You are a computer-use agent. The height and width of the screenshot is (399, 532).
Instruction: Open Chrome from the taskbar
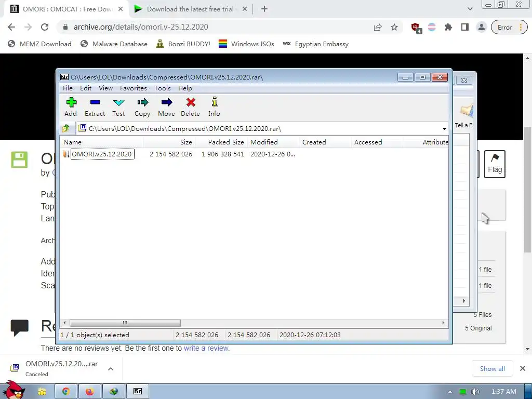point(65,392)
